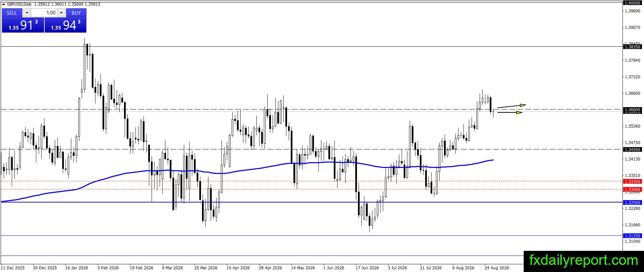Click the SELL button
644x272 pixels.
point(12,13)
